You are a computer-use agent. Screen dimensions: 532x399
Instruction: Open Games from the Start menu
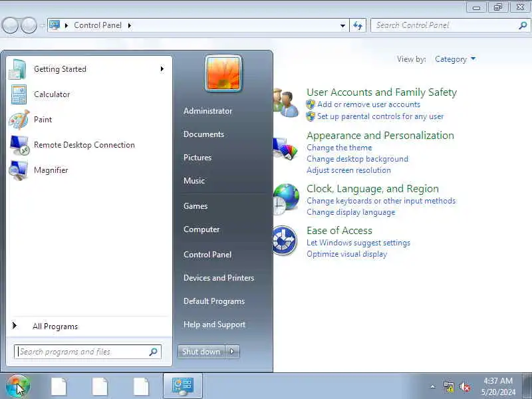196,206
